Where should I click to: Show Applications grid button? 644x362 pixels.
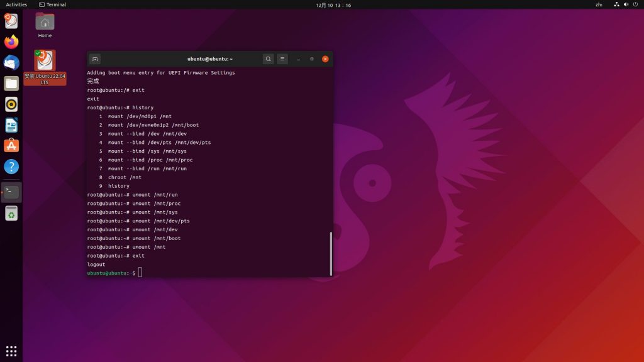coord(11,351)
